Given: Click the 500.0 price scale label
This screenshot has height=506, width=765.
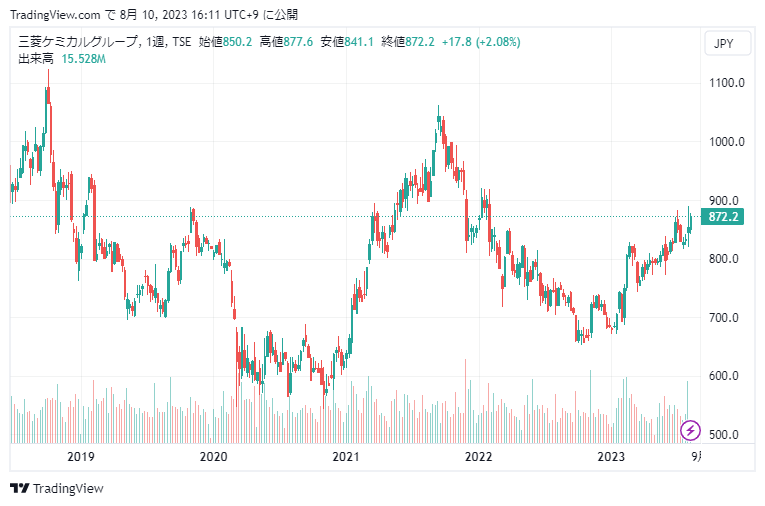Looking at the screenshot, I should coord(722,435).
